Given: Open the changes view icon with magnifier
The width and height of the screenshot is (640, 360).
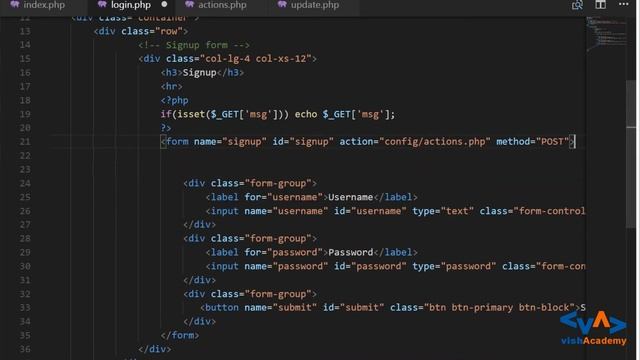Looking at the screenshot, I should pos(577,5).
